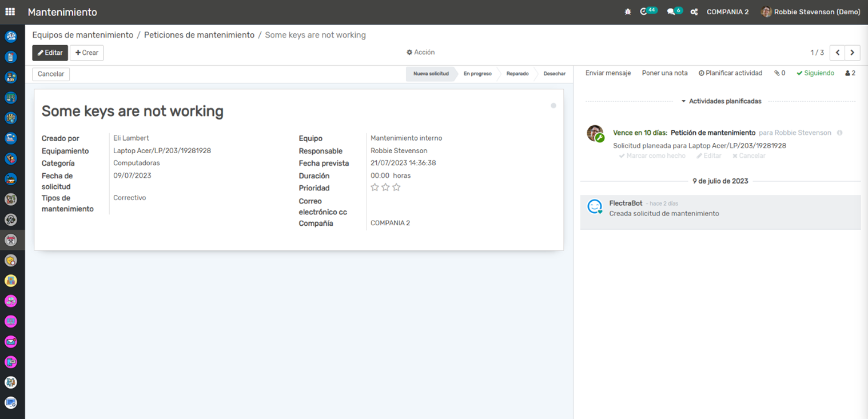Open the COMPANIA 2 company switcher
868x419 pixels.
pos(727,12)
